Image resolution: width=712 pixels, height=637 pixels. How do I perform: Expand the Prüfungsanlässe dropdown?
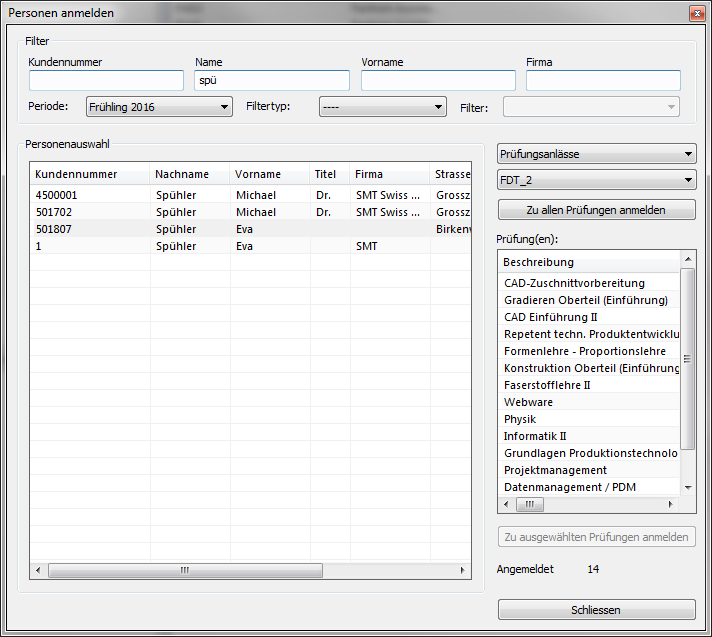coord(596,154)
